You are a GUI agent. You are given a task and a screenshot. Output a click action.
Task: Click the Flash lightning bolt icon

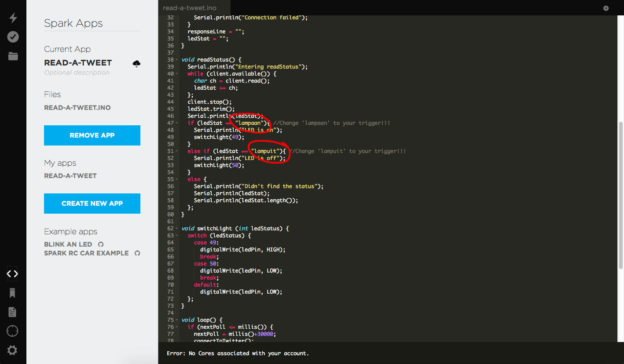point(13,18)
